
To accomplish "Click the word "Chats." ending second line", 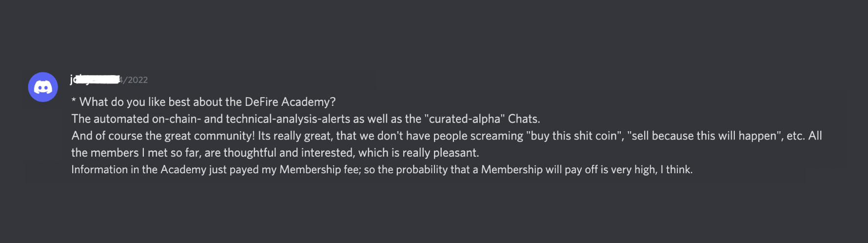I will 524,119.
